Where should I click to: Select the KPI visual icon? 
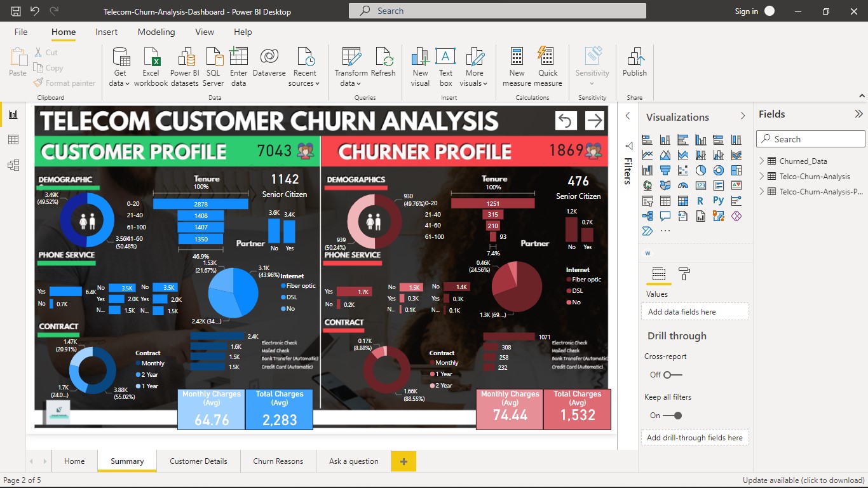pos(736,186)
